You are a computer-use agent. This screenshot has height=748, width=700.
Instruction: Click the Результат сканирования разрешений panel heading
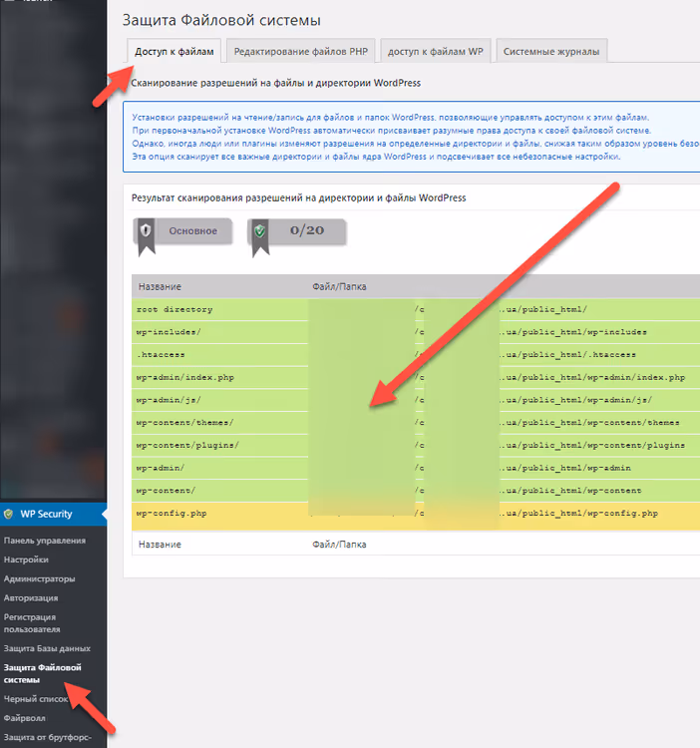pyautogui.click(x=298, y=198)
